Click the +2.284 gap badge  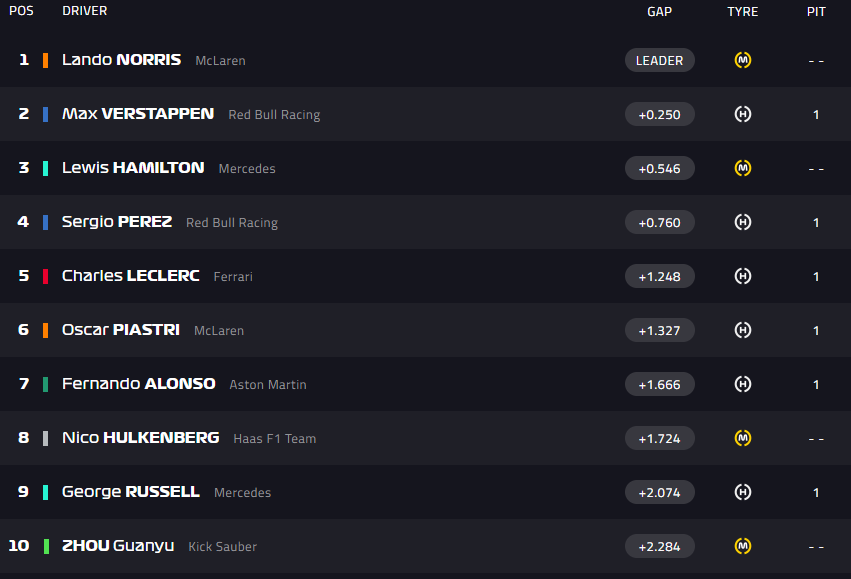tap(659, 546)
